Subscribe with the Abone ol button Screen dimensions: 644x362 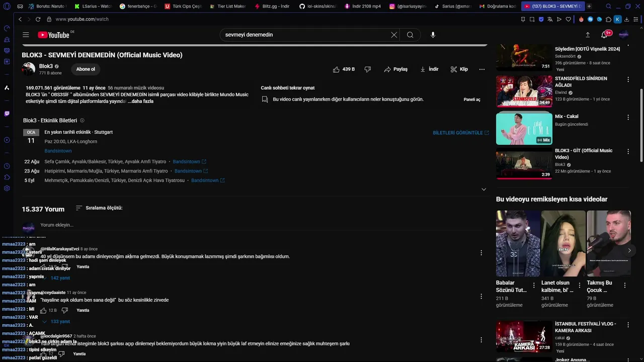(x=86, y=69)
